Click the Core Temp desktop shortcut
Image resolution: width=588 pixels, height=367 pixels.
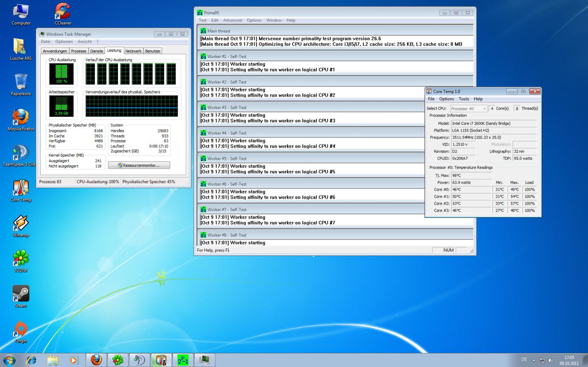21,191
